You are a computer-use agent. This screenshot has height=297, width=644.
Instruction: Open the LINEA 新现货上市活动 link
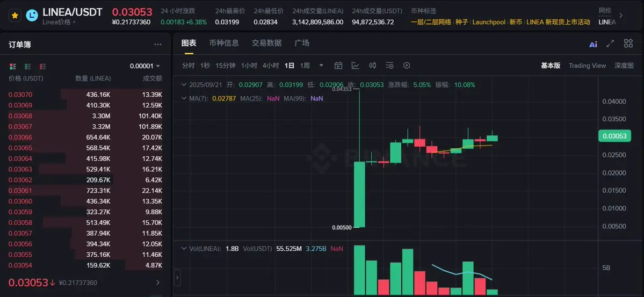(x=558, y=22)
